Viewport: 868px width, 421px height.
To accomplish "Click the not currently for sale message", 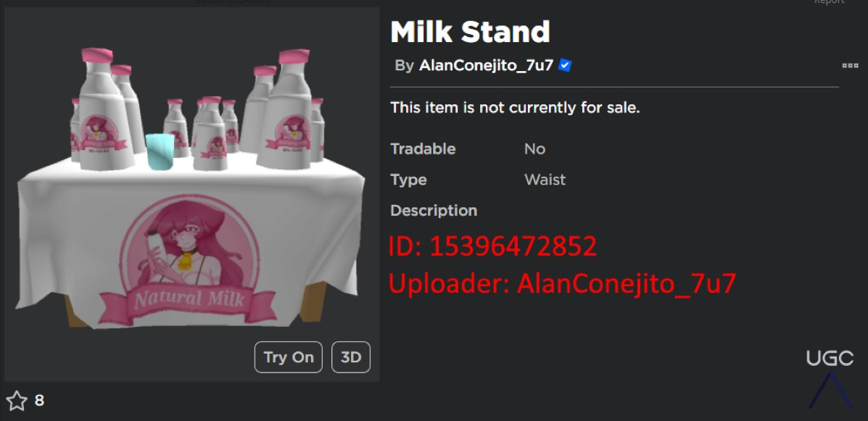I will point(515,108).
